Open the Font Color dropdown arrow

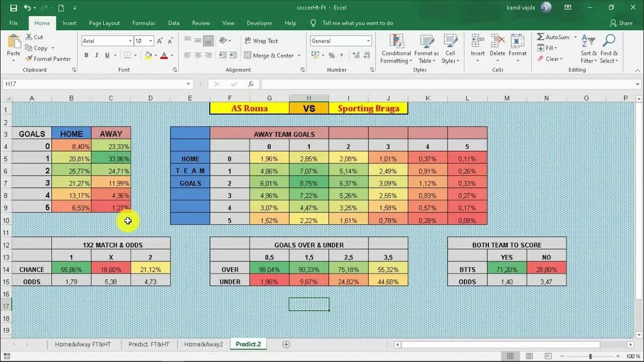pos(172,56)
